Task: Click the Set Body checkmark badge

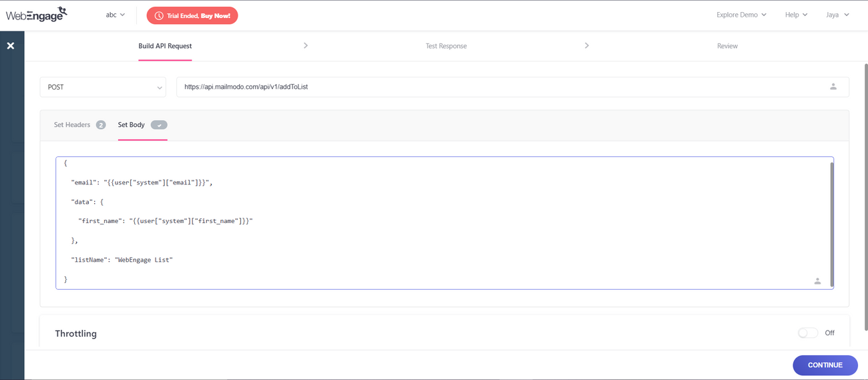Action: point(159,125)
